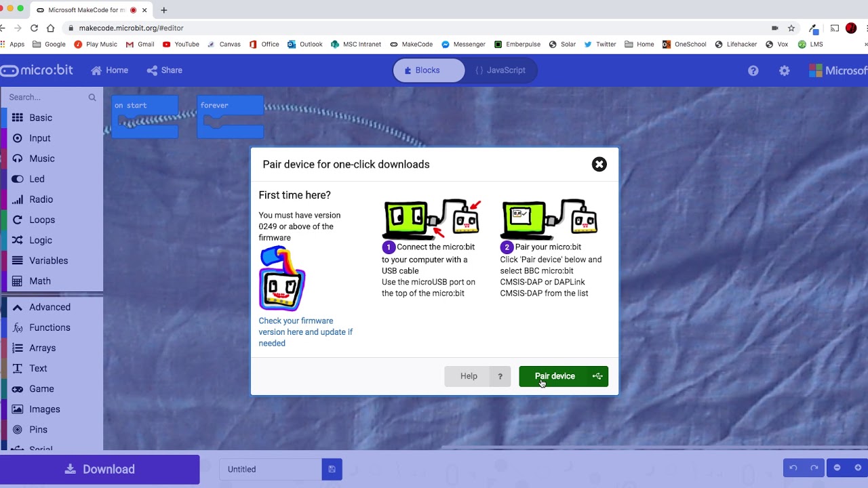Open the Images blocks category
The image size is (868, 488).
coord(52,409)
